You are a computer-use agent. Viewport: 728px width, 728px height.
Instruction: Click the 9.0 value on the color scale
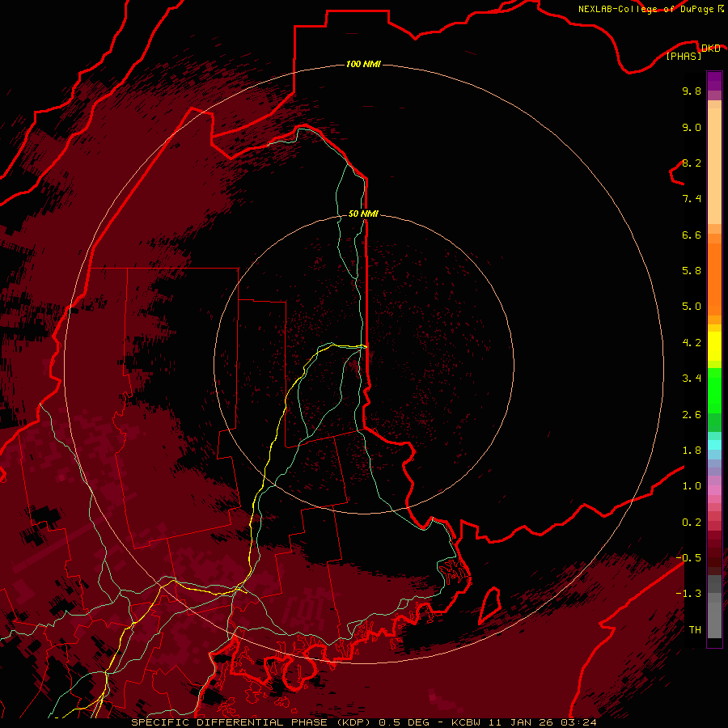pyautogui.click(x=692, y=127)
